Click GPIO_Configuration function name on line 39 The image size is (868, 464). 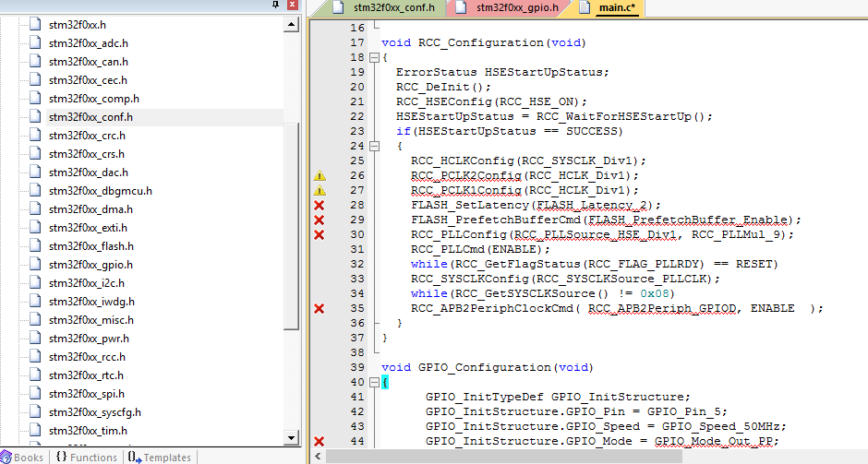(485, 367)
